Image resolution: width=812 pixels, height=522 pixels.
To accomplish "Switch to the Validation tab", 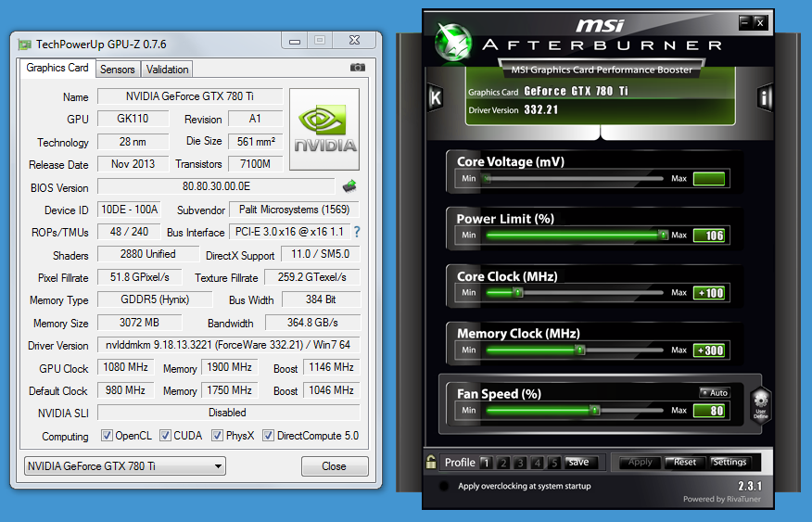I will [167, 70].
